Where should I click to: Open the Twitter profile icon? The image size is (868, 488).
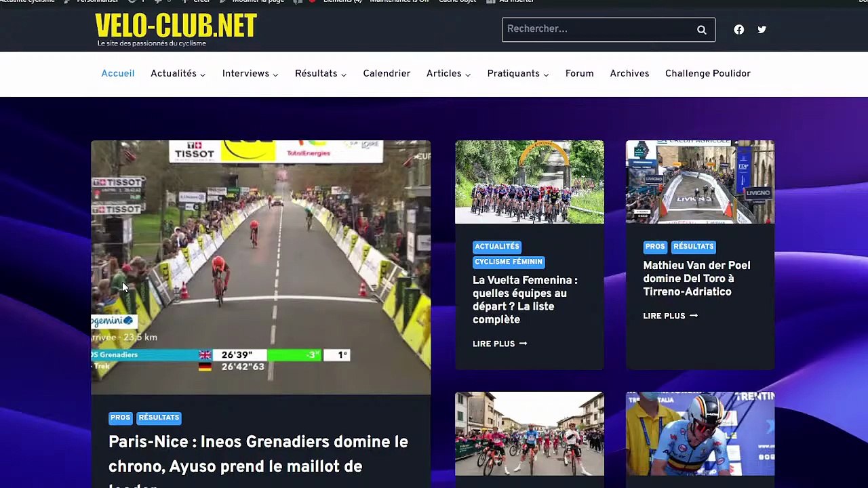click(762, 29)
